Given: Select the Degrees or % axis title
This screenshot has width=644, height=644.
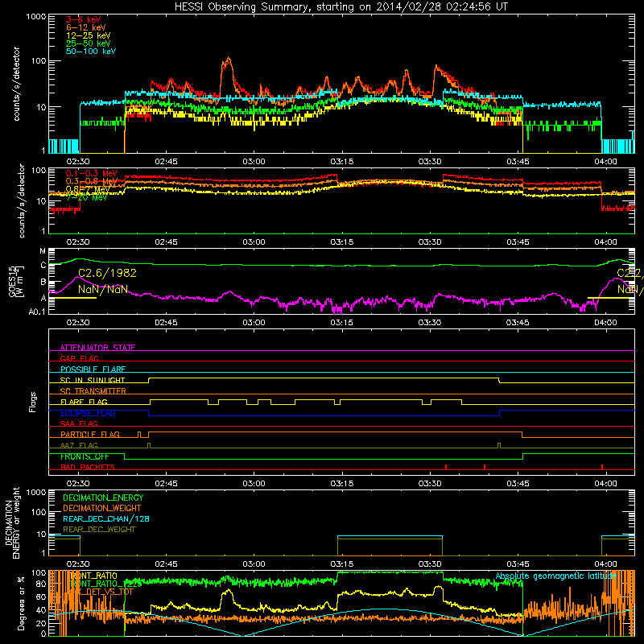Looking at the screenshot, I should (21, 603).
